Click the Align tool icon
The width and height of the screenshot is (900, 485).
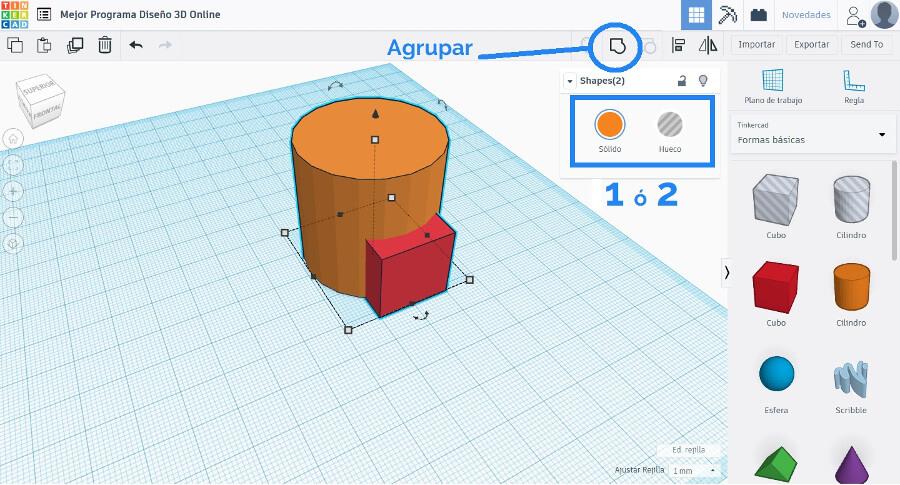tap(679, 45)
